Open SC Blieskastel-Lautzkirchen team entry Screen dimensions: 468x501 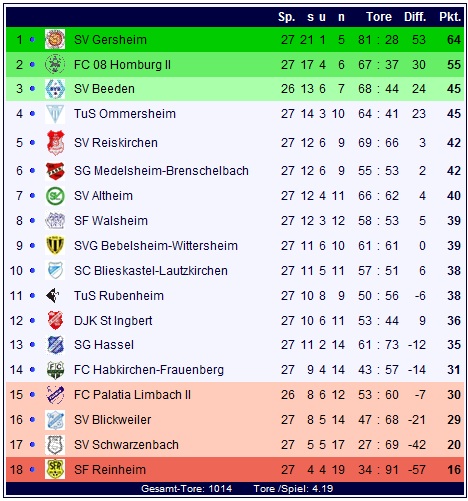tap(151, 271)
